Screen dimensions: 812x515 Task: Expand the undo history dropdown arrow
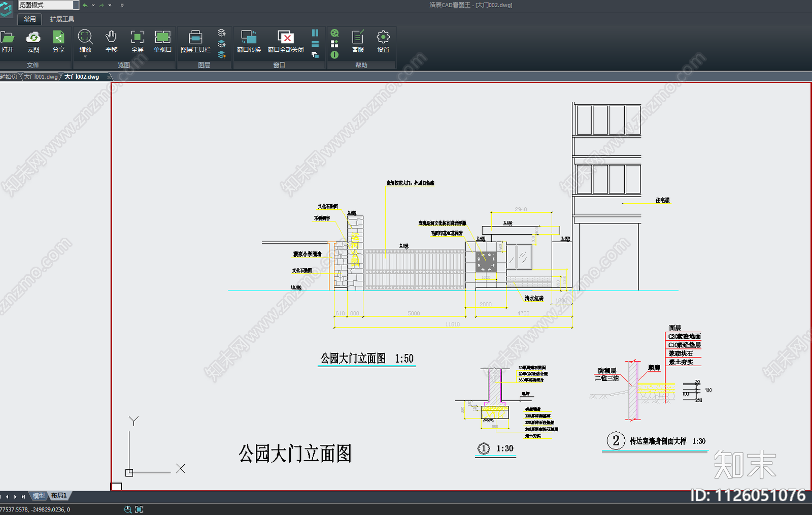coord(93,5)
